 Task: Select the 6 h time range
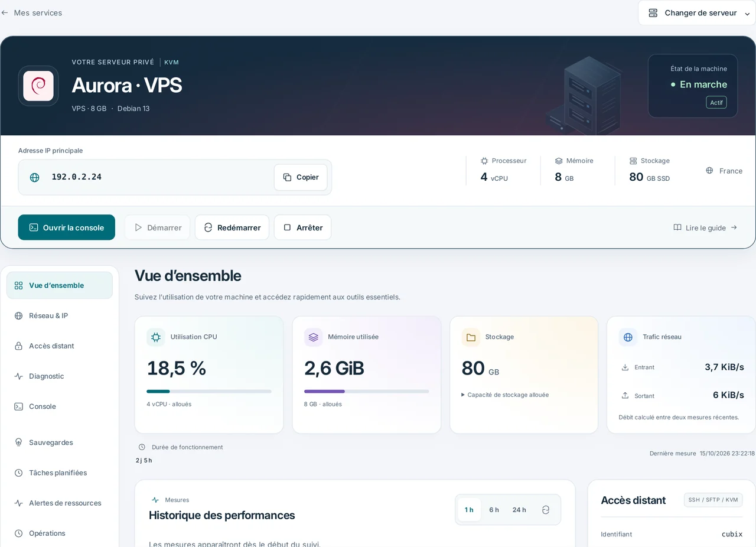point(494,510)
